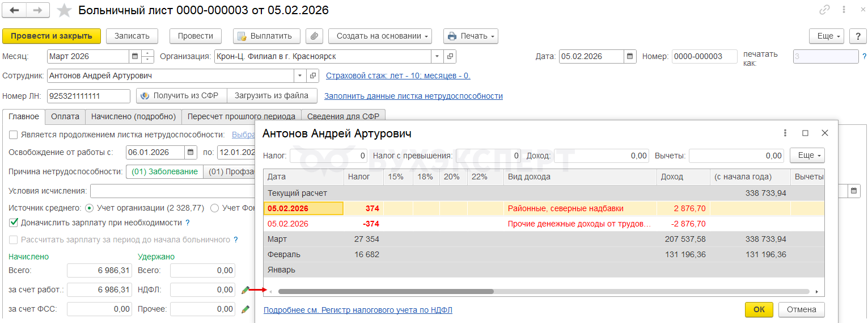
Task: Select Учет организации radio button
Action: pyautogui.click(x=89, y=208)
